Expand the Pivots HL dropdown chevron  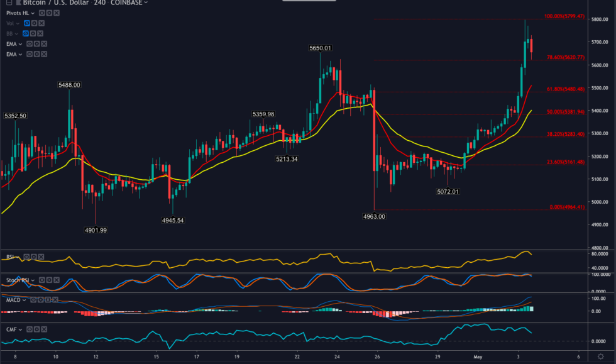click(x=33, y=12)
